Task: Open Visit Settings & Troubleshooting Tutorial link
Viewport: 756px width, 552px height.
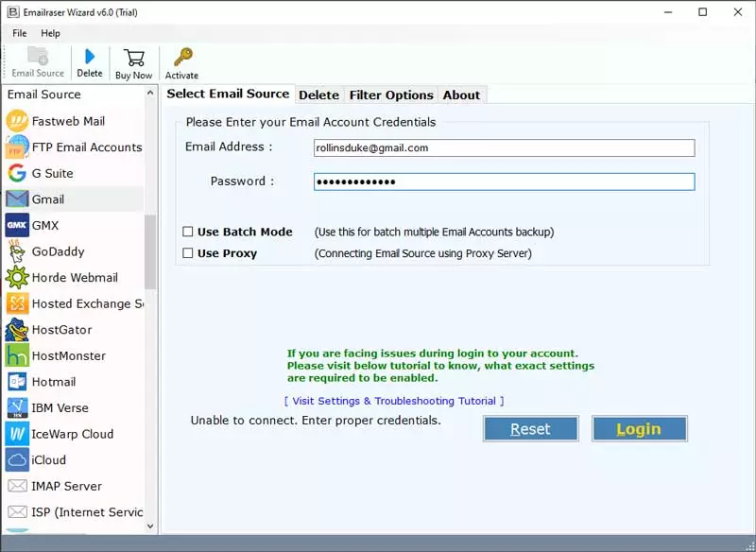Action: pos(394,401)
